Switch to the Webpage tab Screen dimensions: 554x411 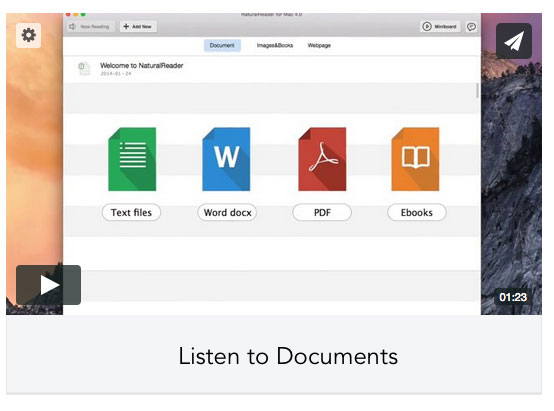pyautogui.click(x=319, y=46)
